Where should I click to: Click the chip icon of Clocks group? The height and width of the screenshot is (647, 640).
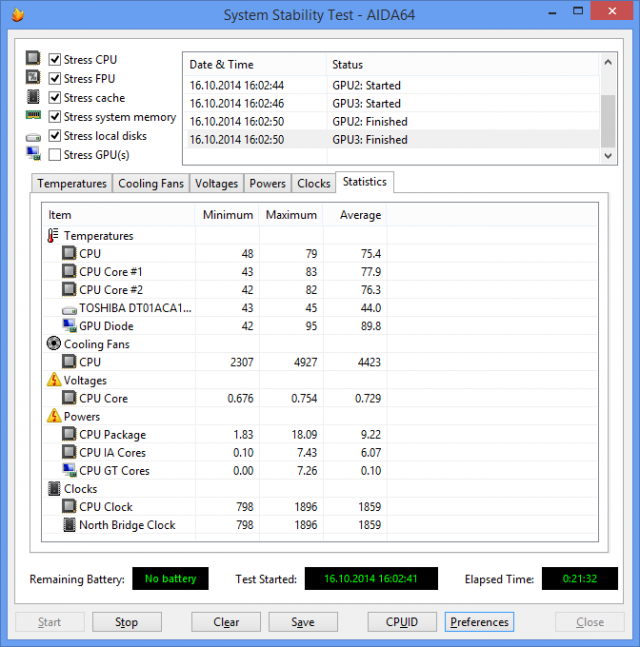(54, 488)
